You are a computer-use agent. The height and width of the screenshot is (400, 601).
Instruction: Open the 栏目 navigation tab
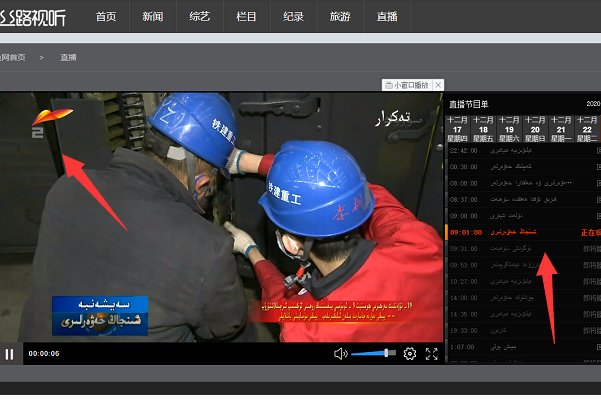[246, 16]
